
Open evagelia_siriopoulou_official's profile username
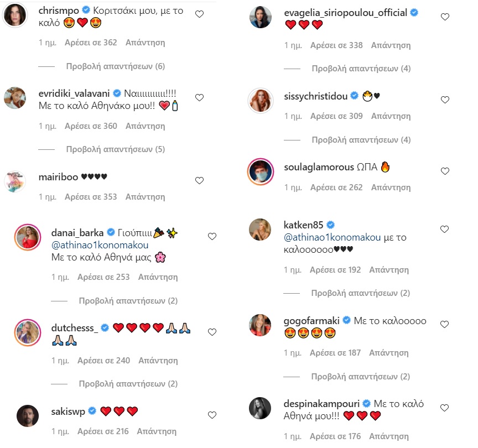(x=345, y=13)
